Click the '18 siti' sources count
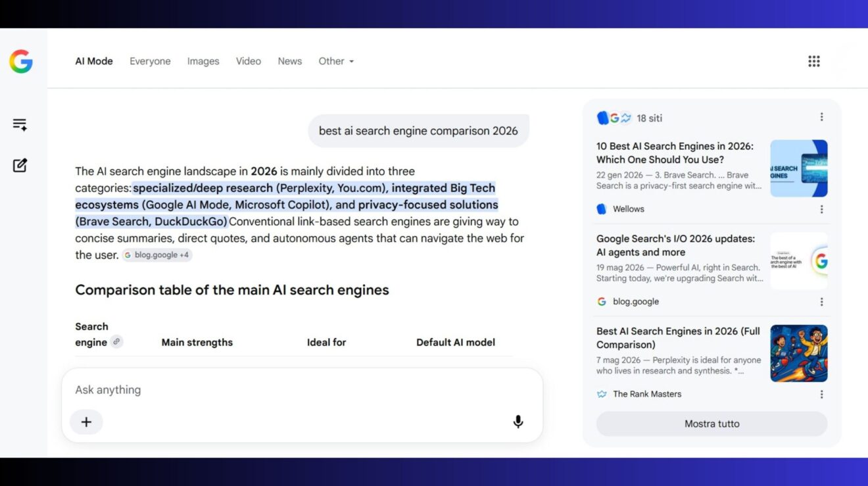 (x=649, y=118)
